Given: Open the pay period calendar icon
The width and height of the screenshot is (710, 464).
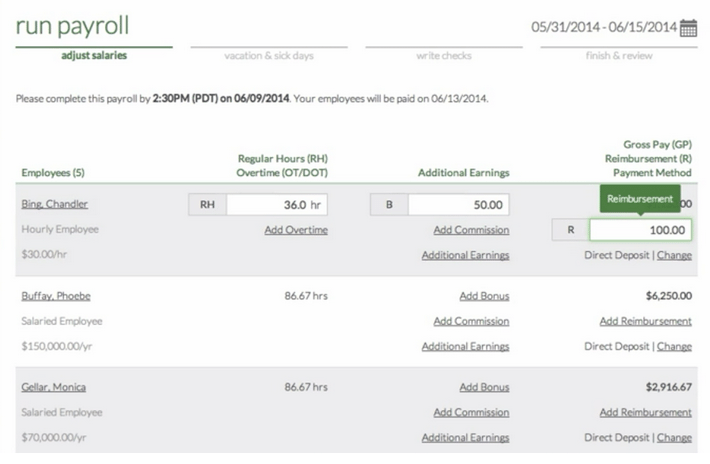Looking at the screenshot, I should point(688,28).
